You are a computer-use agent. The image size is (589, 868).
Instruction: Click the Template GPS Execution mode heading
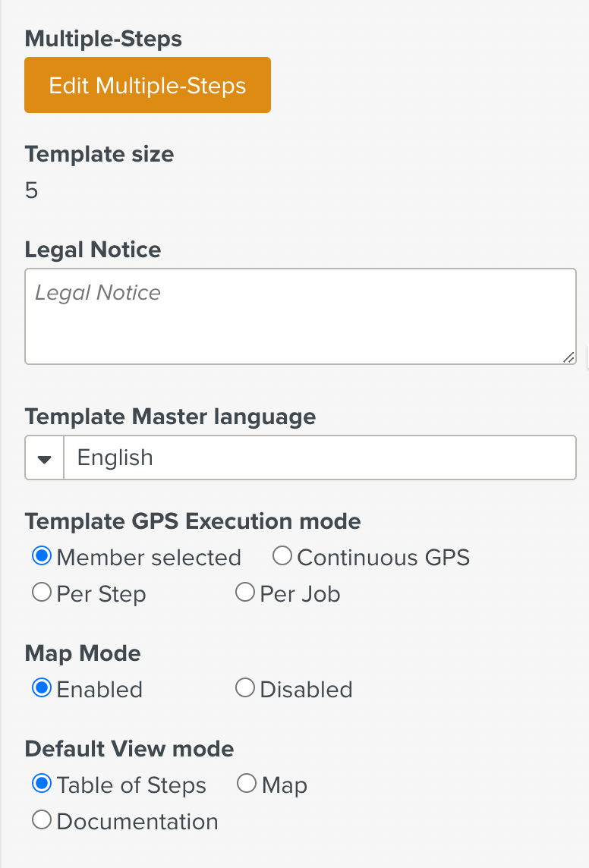[192, 521]
